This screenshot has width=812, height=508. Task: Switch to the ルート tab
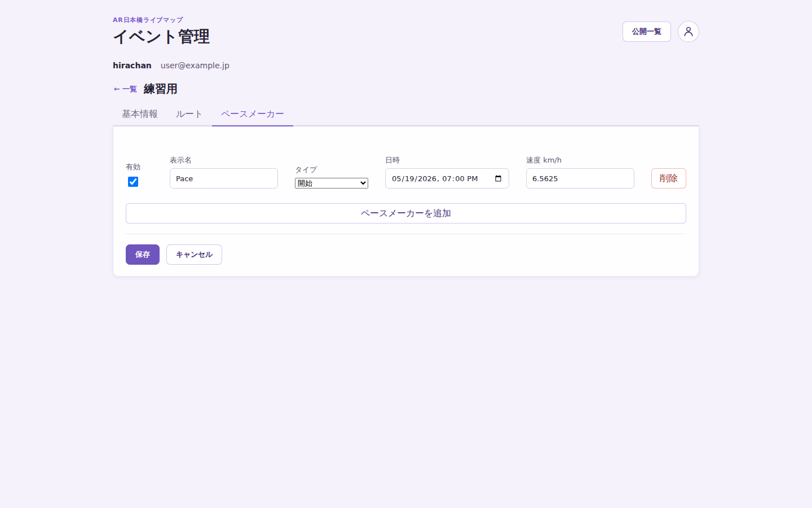point(189,114)
